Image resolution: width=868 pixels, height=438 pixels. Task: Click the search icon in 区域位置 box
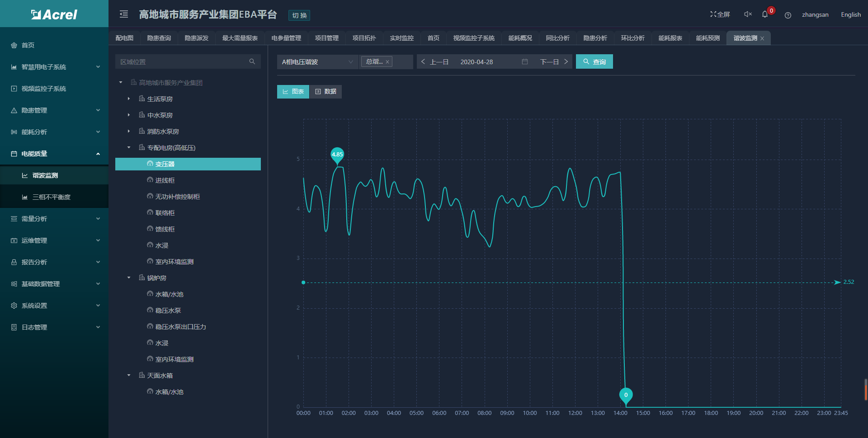click(252, 61)
